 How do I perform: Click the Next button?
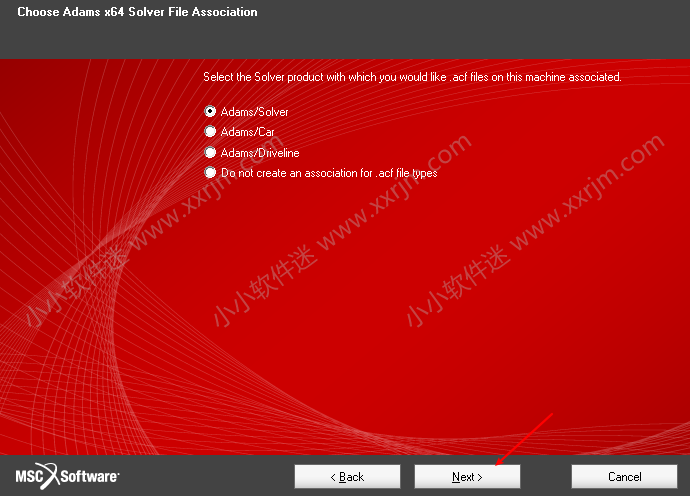467,477
